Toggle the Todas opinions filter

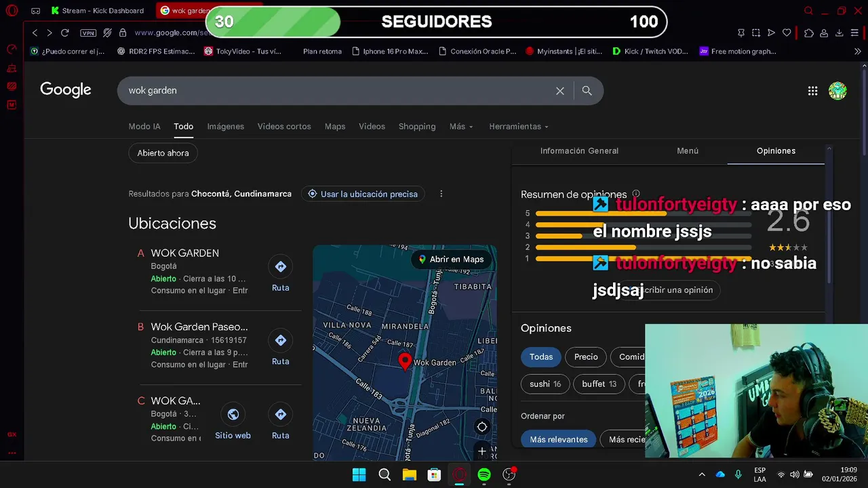(x=541, y=357)
